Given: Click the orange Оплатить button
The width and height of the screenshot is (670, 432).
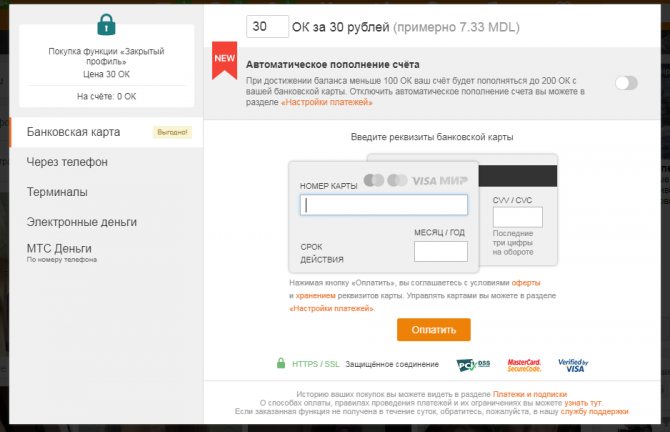Looking at the screenshot, I should point(434,329).
